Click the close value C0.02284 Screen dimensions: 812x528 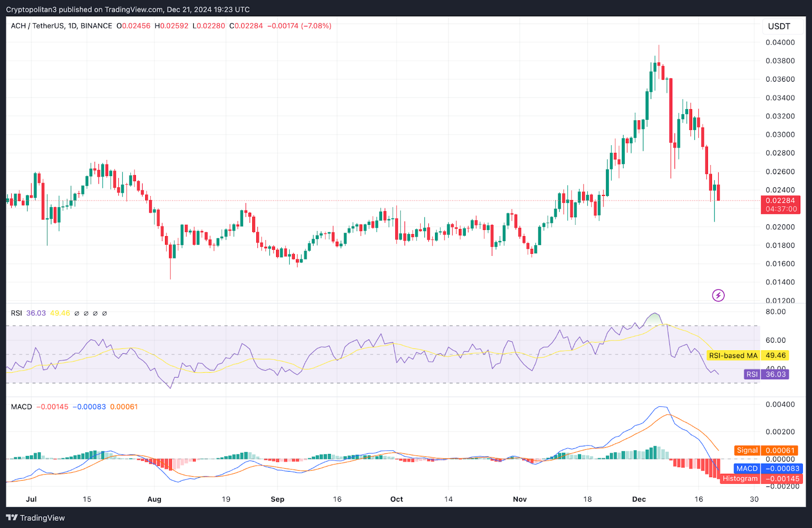(246, 26)
